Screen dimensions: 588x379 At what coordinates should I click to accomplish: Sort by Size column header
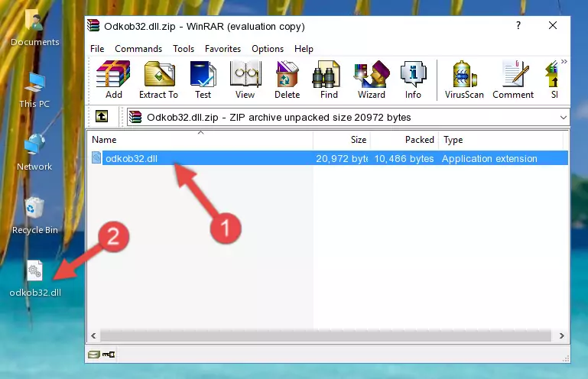click(342, 140)
